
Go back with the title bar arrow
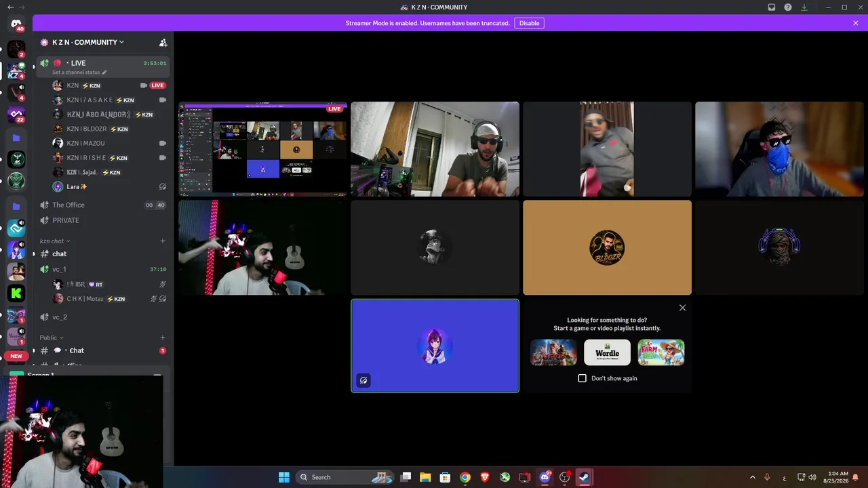click(x=10, y=7)
